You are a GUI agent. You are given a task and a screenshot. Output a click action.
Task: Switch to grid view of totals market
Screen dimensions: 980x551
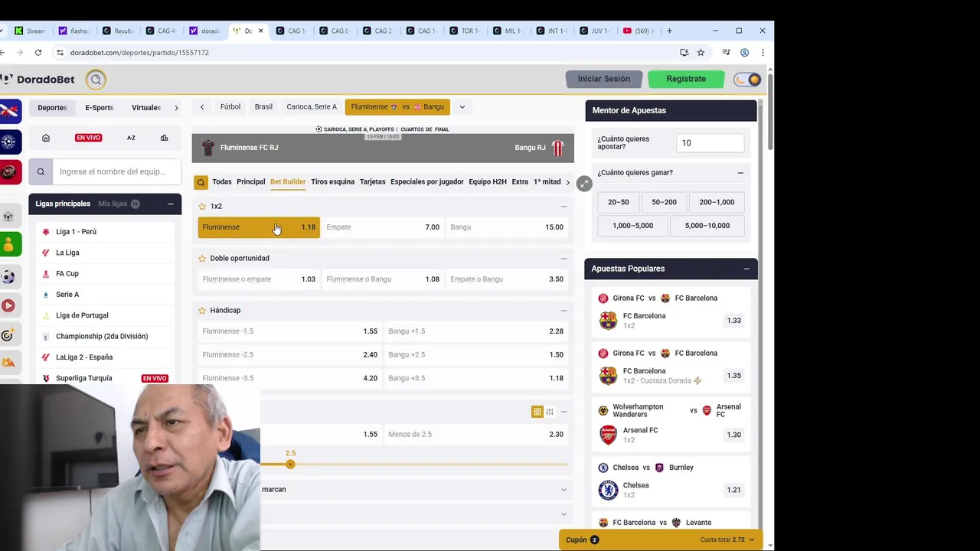[x=537, y=412]
